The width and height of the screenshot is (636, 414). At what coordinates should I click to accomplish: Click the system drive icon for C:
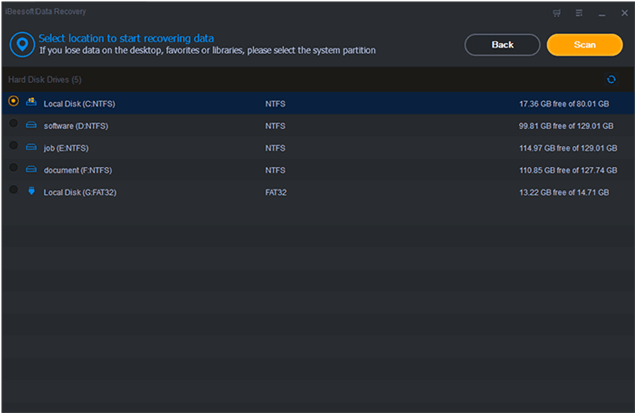point(31,102)
